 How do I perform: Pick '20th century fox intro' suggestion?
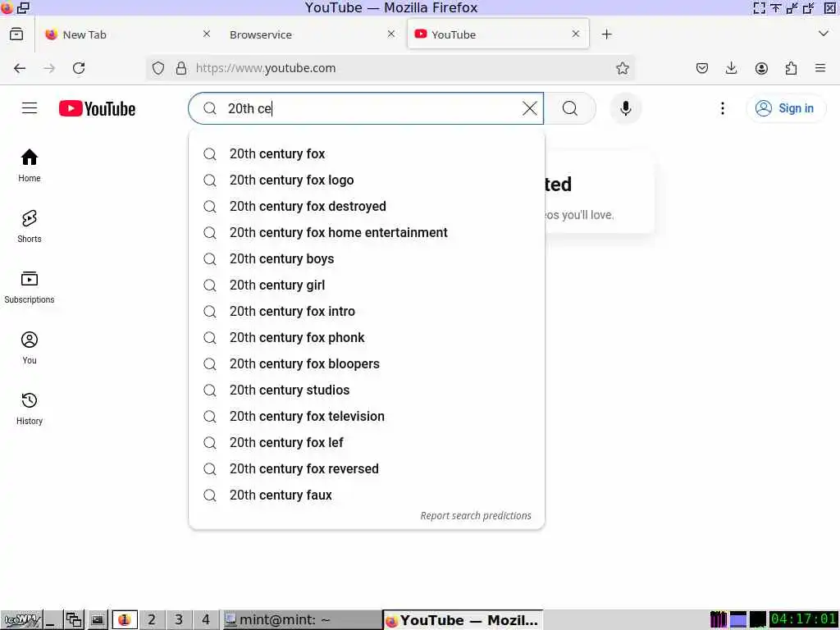(x=367, y=311)
